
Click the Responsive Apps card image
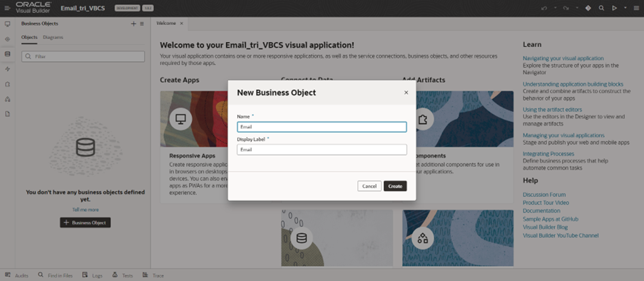194,119
